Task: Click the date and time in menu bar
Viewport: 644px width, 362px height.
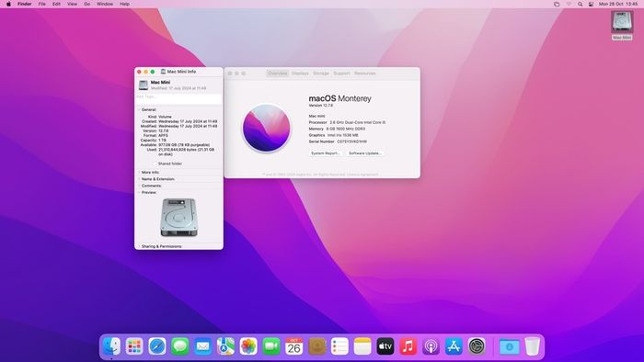Action: 618,4
